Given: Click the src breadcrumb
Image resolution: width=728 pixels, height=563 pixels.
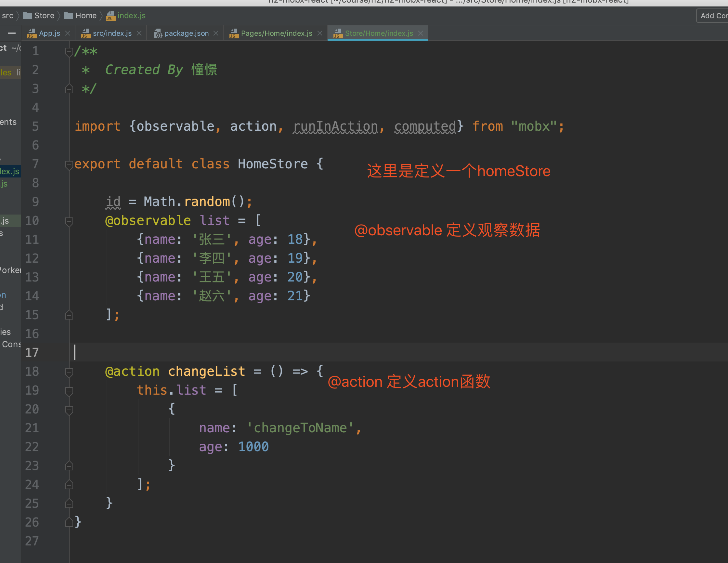Looking at the screenshot, I should 7,16.
